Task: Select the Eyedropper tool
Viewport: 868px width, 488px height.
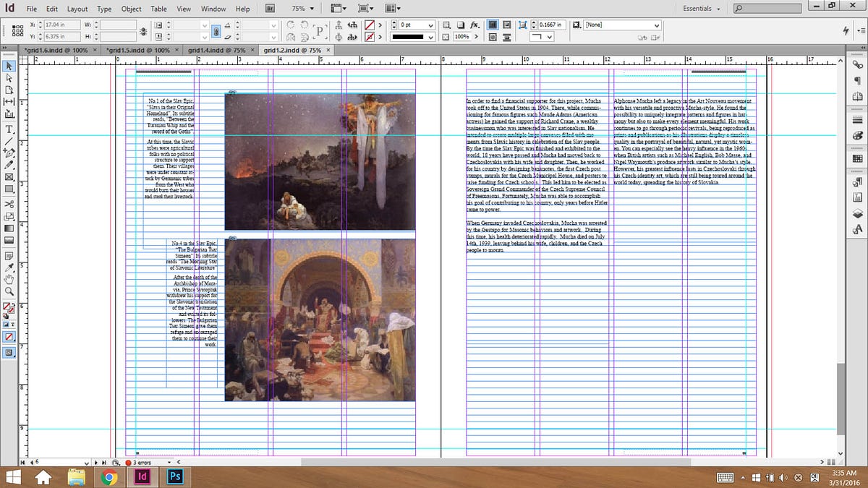Action: [x=9, y=267]
